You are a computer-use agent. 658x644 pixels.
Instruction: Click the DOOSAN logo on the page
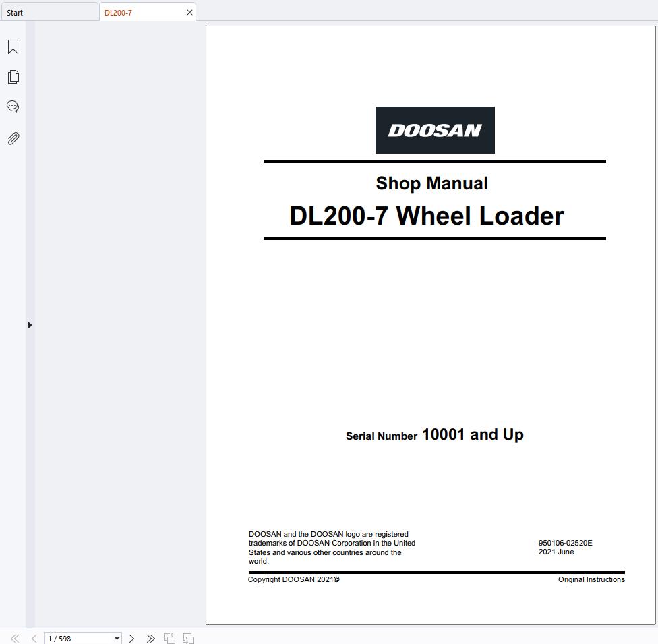point(435,130)
